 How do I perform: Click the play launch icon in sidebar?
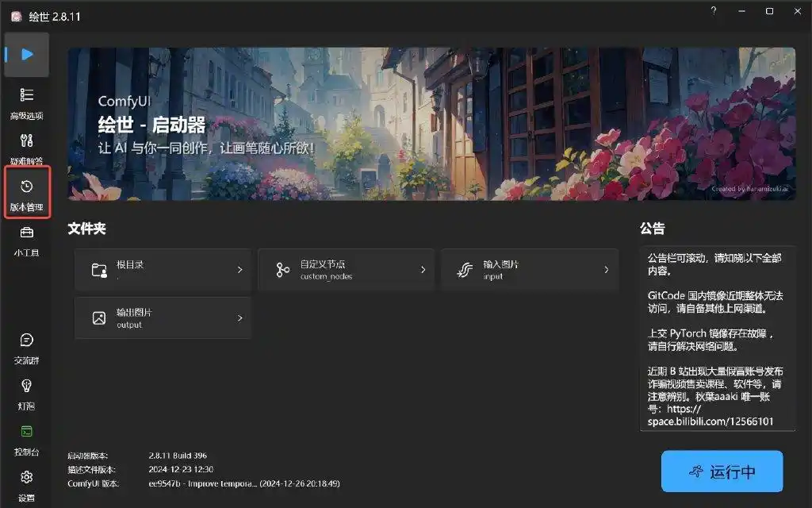pyautogui.click(x=27, y=54)
